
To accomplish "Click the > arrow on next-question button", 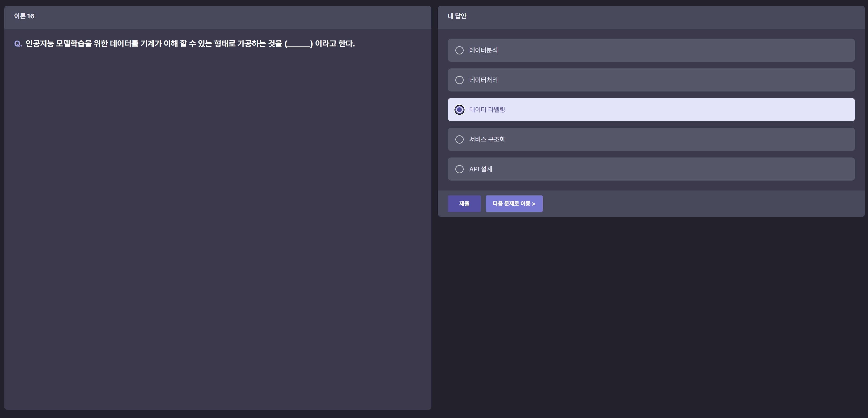I will pos(534,204).
